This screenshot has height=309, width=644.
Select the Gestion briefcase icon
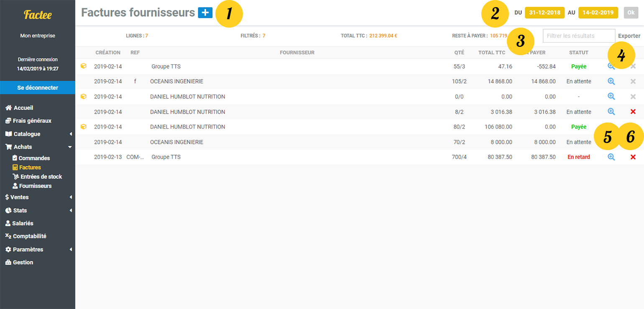[8, 262]
